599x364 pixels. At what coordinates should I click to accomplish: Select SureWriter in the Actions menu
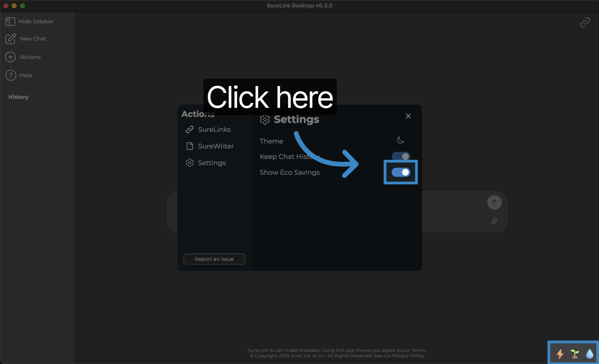point(210,146)
